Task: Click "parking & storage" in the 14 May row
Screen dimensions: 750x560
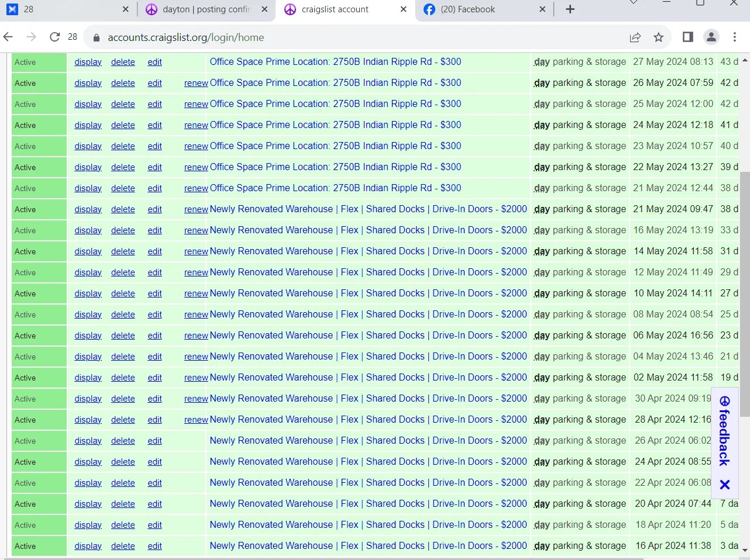Action: click(589, 251)
